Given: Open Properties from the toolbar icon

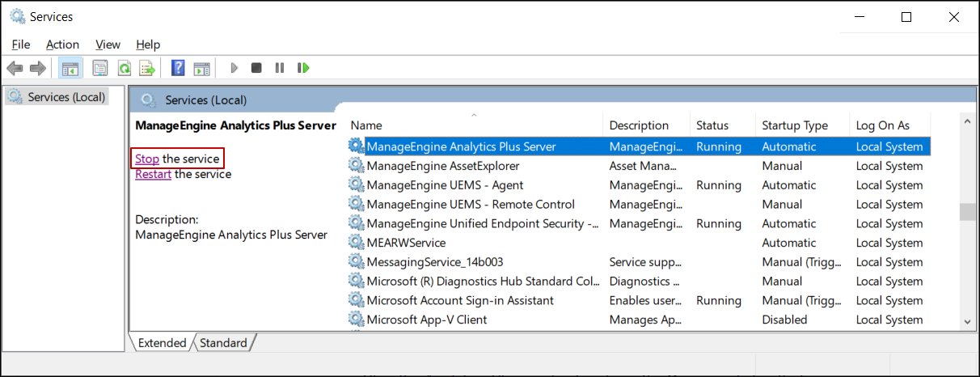Looking at the screenshot, I should click(x=100, y=68).
